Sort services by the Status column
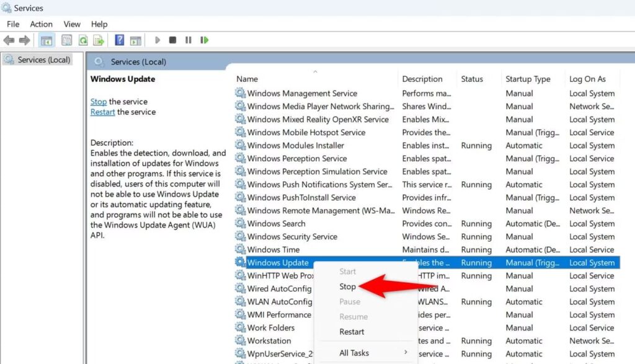Viewport: 635px width, 364px height. 475,79
